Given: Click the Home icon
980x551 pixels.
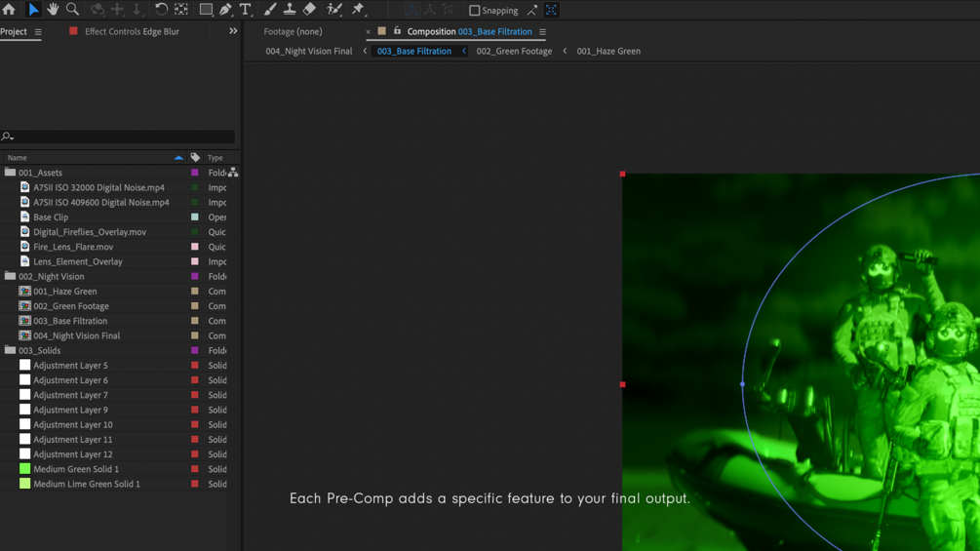Looking at the screenshot, I should (9, 10).
